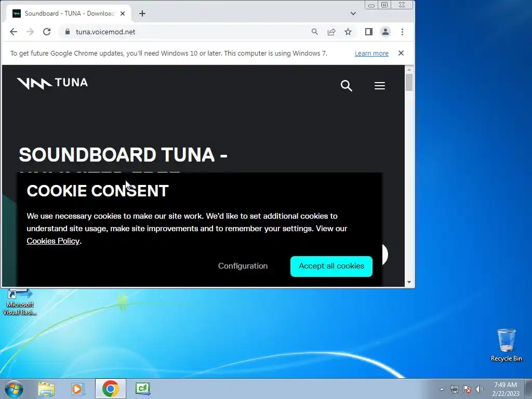Restore down the Chrome window
The height and width of the screenshot is (399, 532).
pos(384,5)
